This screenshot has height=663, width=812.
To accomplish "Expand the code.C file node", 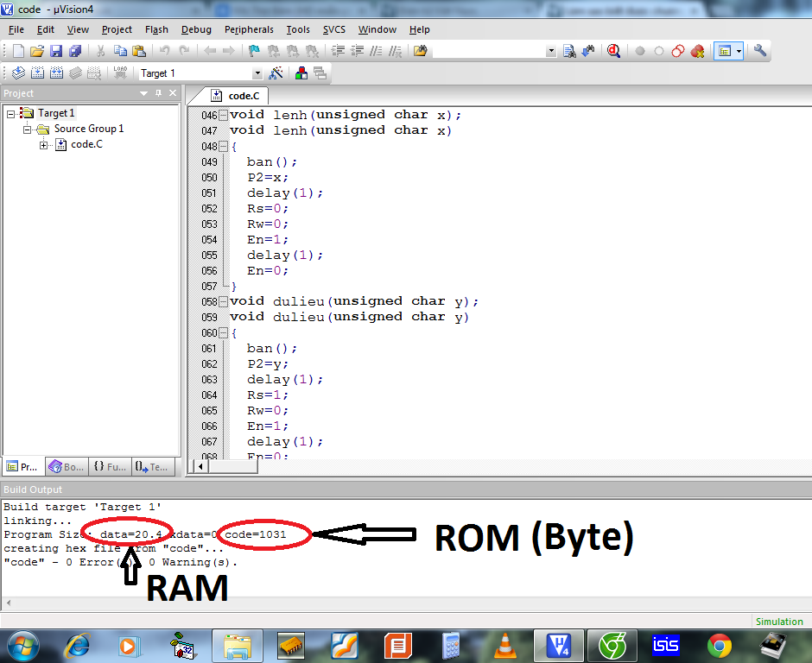I will pos(44,145).
